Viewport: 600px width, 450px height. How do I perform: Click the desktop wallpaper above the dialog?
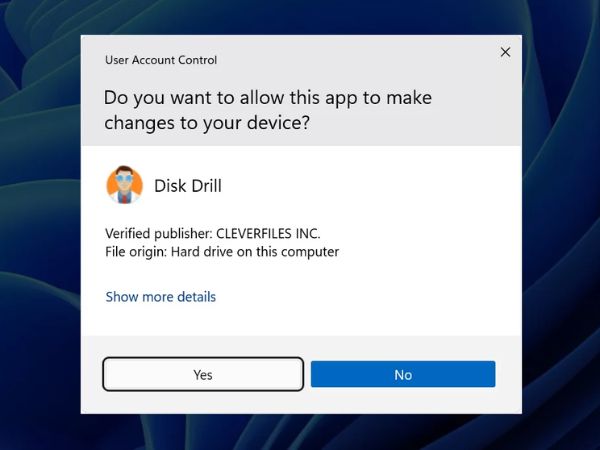pyautogui.click(x=300, y=17)
